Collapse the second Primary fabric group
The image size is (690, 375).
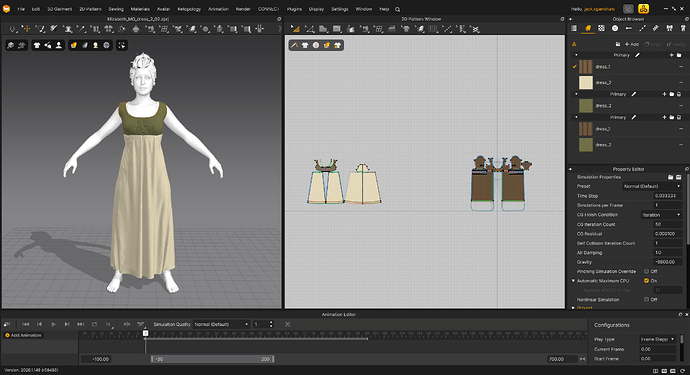click(x=576, y=94)
